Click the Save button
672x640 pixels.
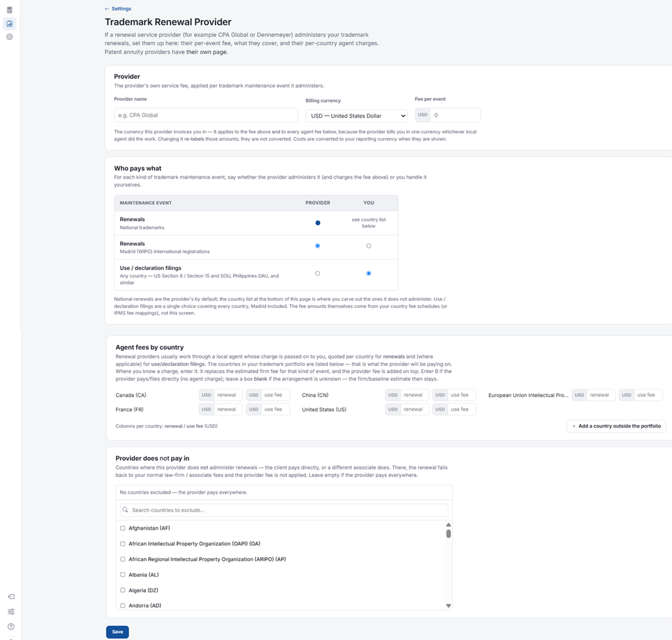[118, 632]
